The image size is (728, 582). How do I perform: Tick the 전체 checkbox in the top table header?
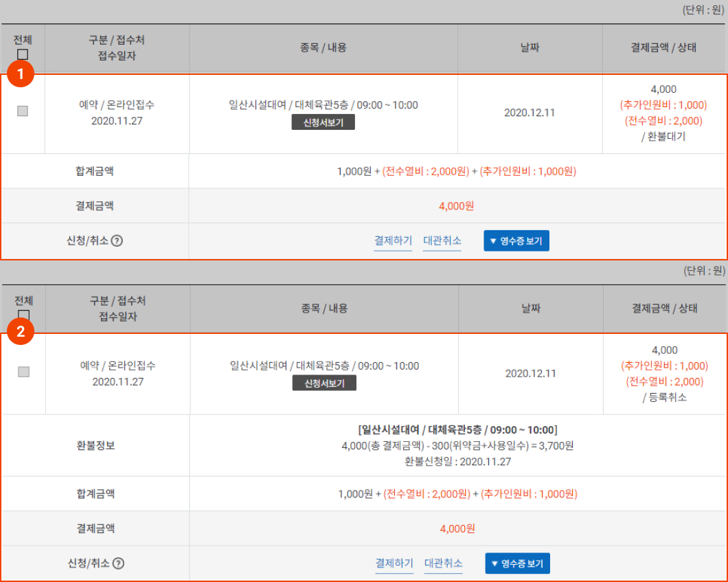coord(23,54)
